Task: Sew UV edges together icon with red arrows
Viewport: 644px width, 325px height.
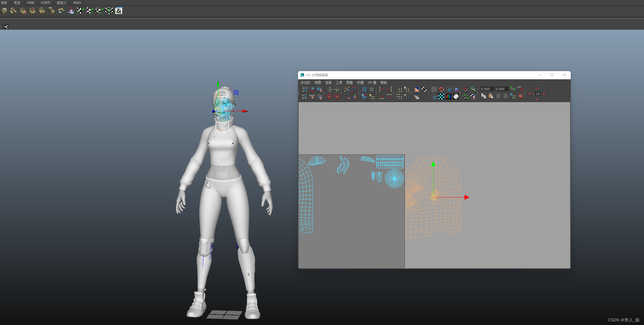Action: click(x=354, y=89)
